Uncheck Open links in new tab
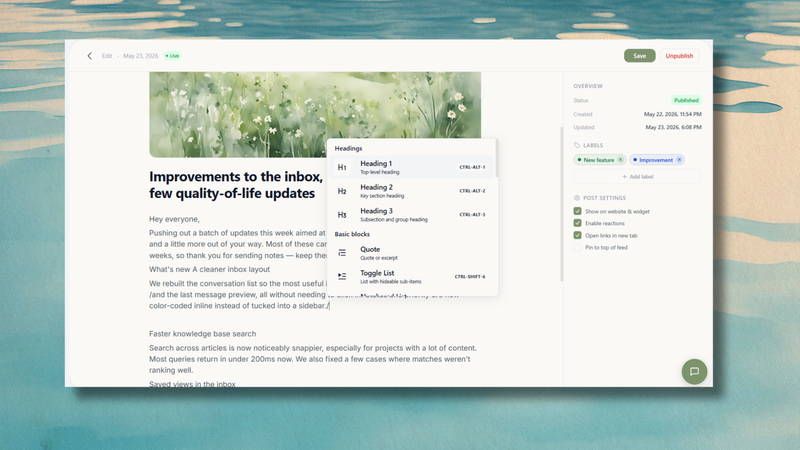The image size is (800, 450). click(578, 235)
